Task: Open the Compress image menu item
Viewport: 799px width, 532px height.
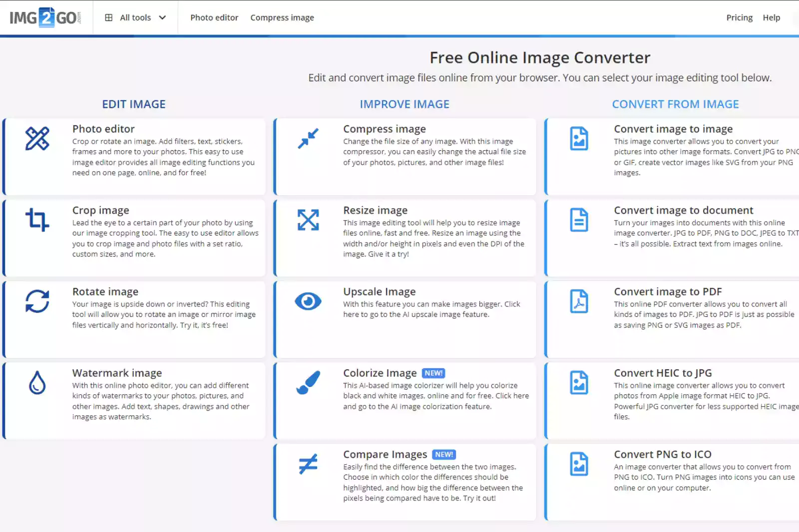Action: point(282,17)
